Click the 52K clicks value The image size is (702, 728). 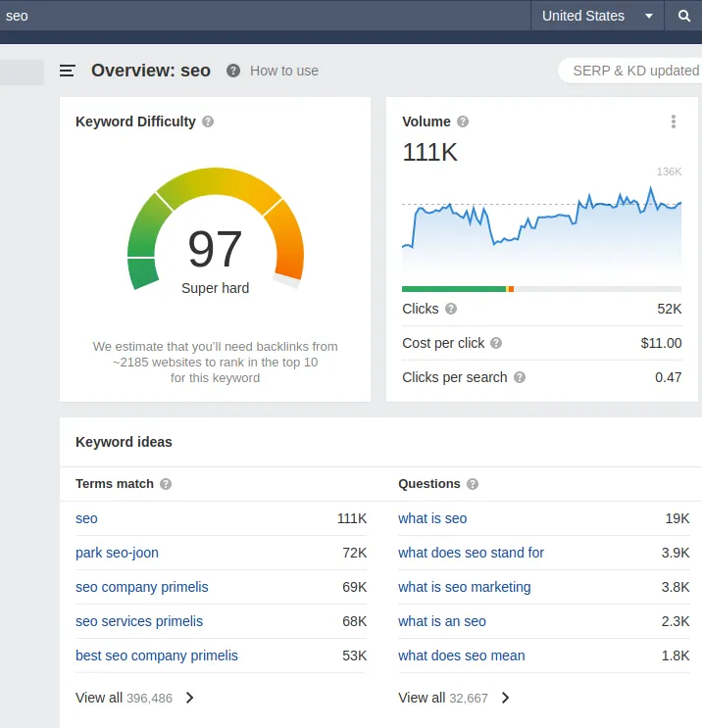click(670, 309)
